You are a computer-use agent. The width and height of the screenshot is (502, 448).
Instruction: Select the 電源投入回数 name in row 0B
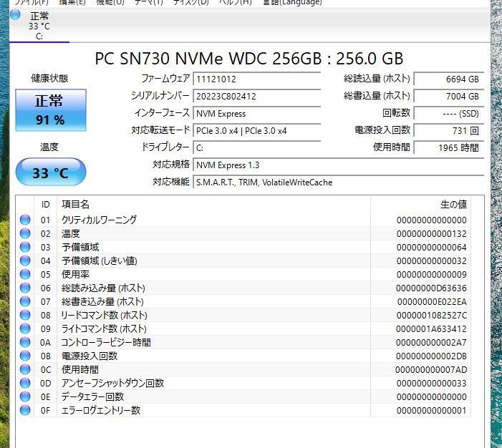coord(90,356)
